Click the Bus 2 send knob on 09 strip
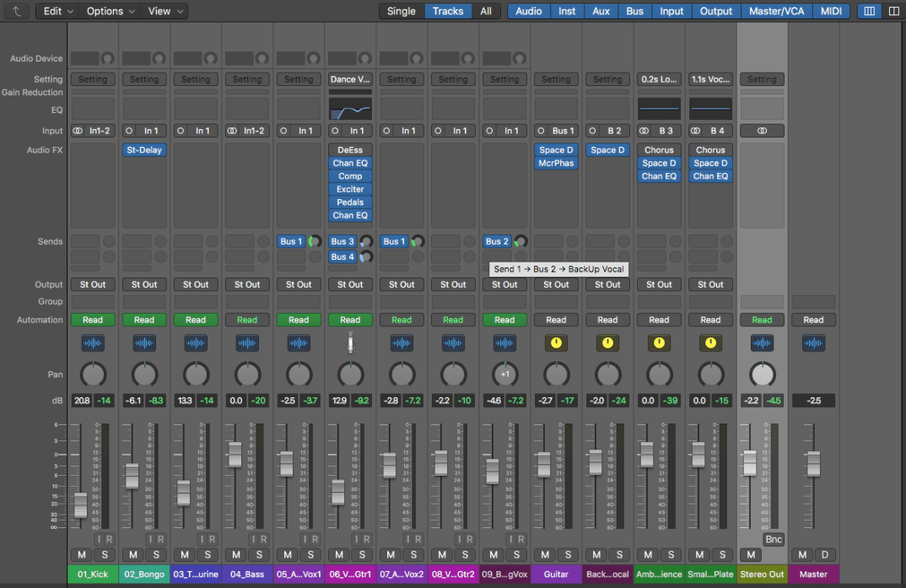906x588 pixels. 520,241
